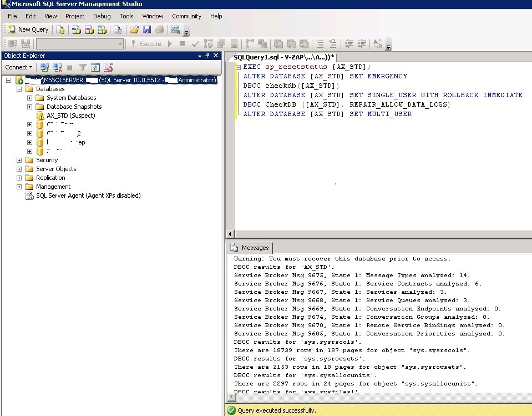Click Refresh icon in Object Explorer
The height and width of the screenshot is (416, 532).
tap(95, 67)
